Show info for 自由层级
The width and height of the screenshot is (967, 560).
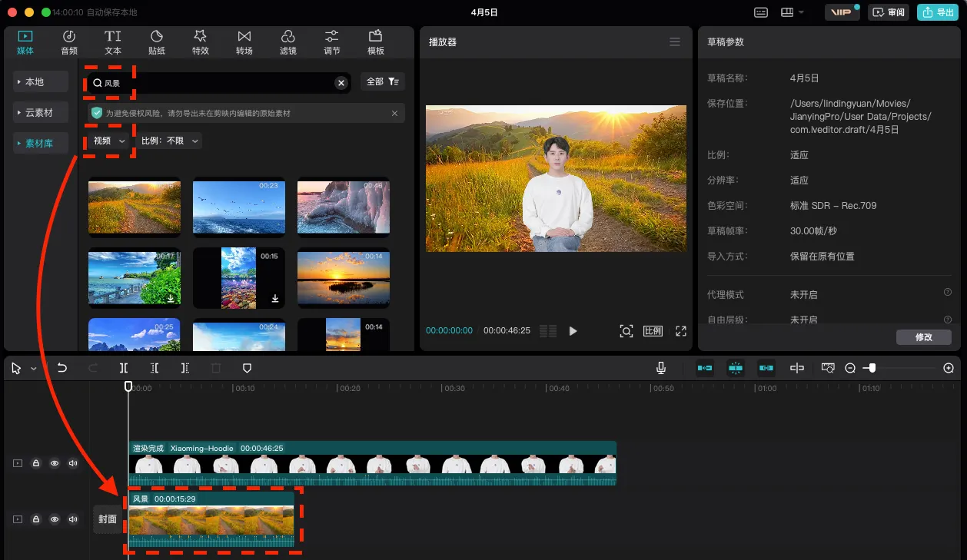point(948,319)
